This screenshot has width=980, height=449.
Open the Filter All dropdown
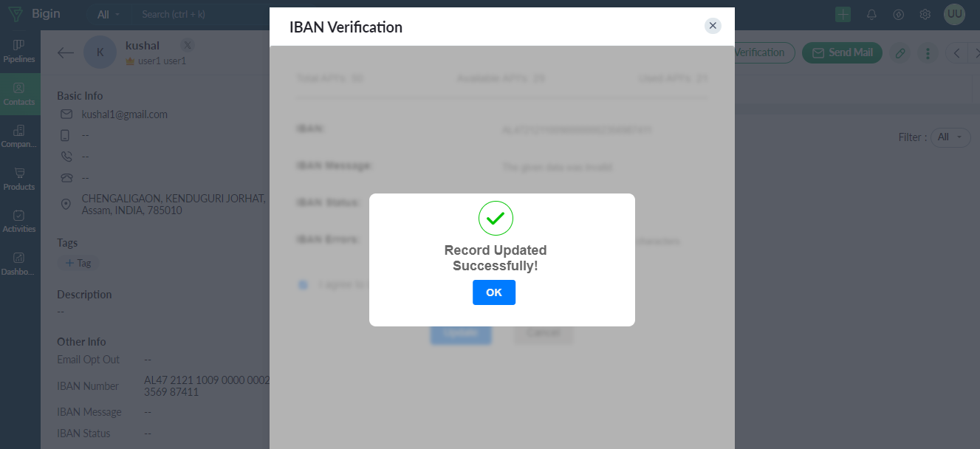[950, 137]
